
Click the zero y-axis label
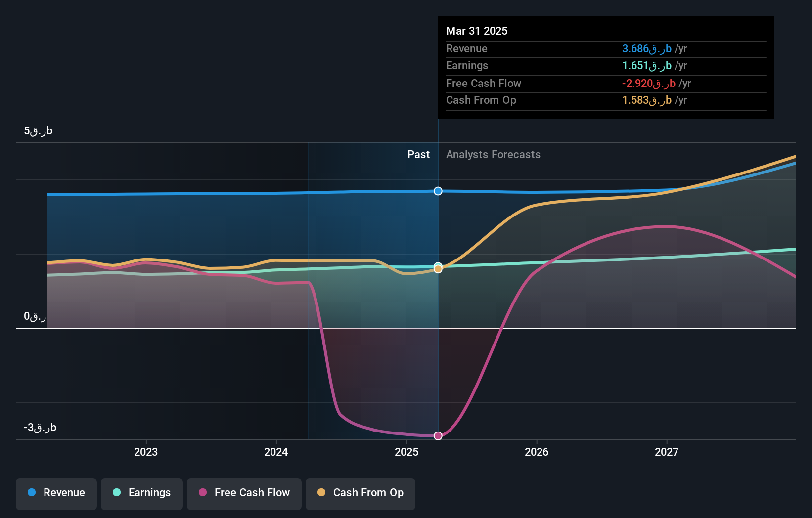click(x=35, y=316)
